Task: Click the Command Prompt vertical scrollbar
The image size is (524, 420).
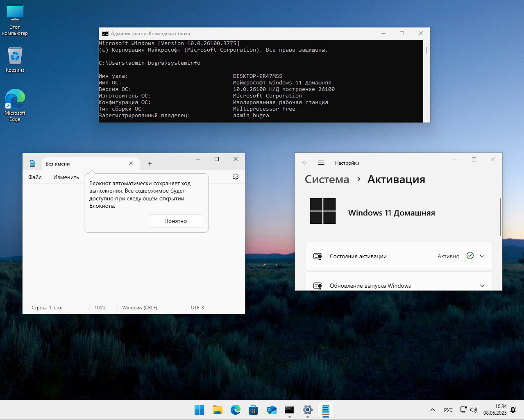Action: (426, 50)
